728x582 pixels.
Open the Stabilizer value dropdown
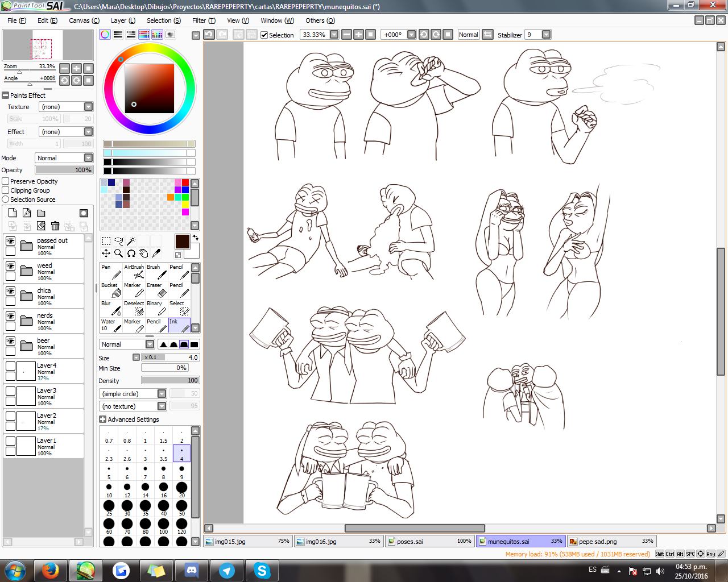click(x=546, y=35)
